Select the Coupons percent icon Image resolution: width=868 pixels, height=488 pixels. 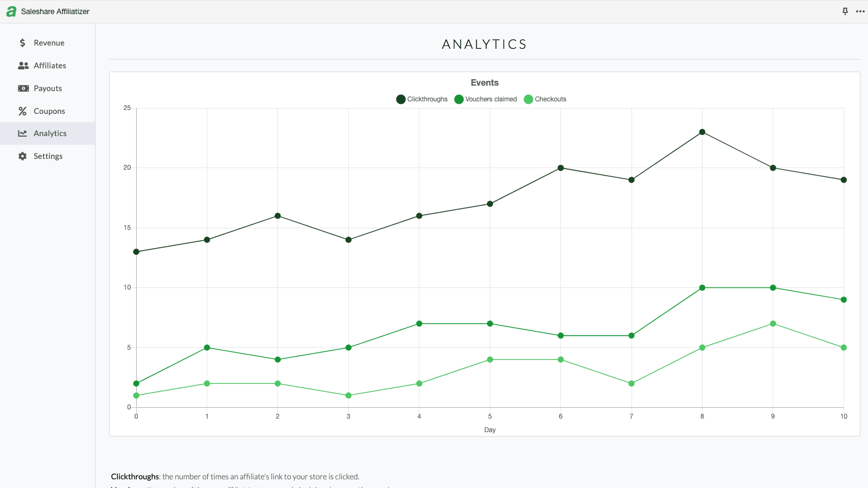click(x=22, y=111)
